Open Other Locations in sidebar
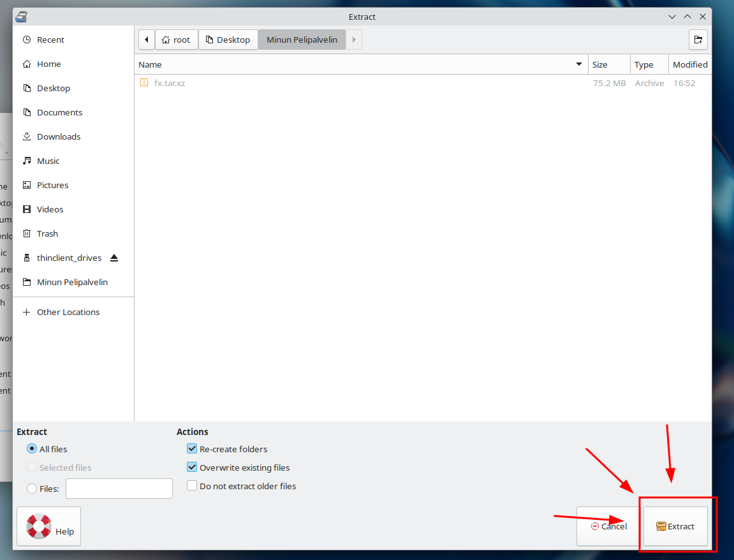Image resolution: width=734 pixels, height=560 pixels. (68, 312)
